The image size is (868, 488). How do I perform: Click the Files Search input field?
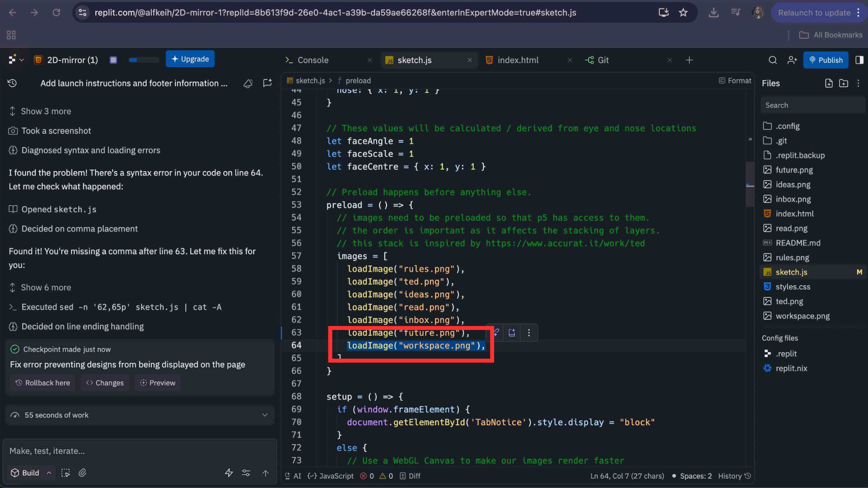[x=812, y=105]
